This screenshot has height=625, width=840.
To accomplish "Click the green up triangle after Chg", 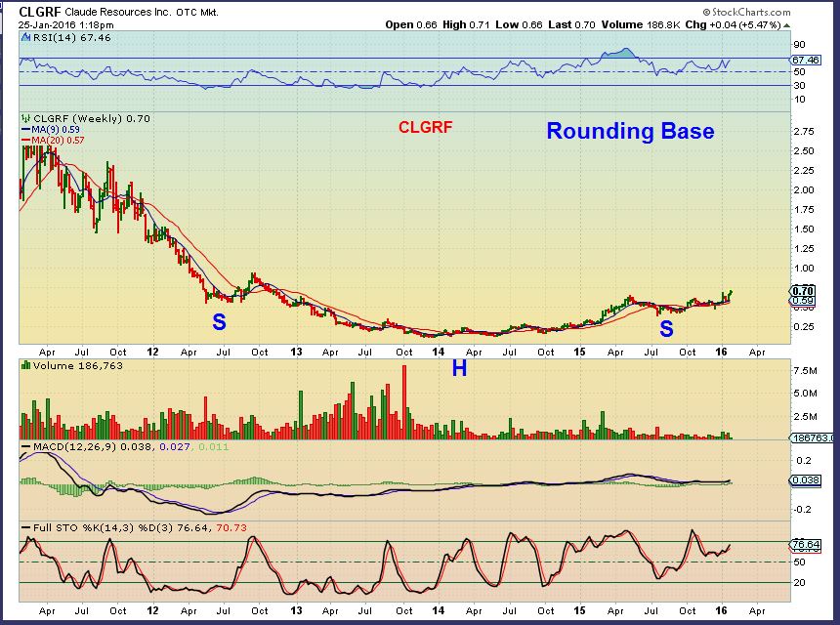I will (786, 25).
